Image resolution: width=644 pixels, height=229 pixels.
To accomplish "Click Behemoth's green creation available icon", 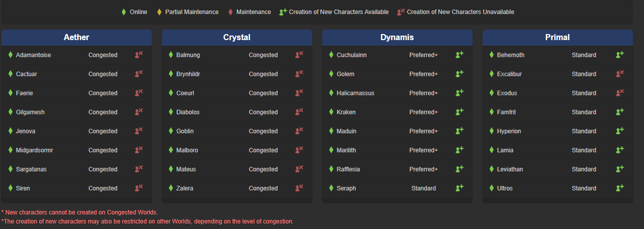I will pyautogui.click(x=619, y=55).
